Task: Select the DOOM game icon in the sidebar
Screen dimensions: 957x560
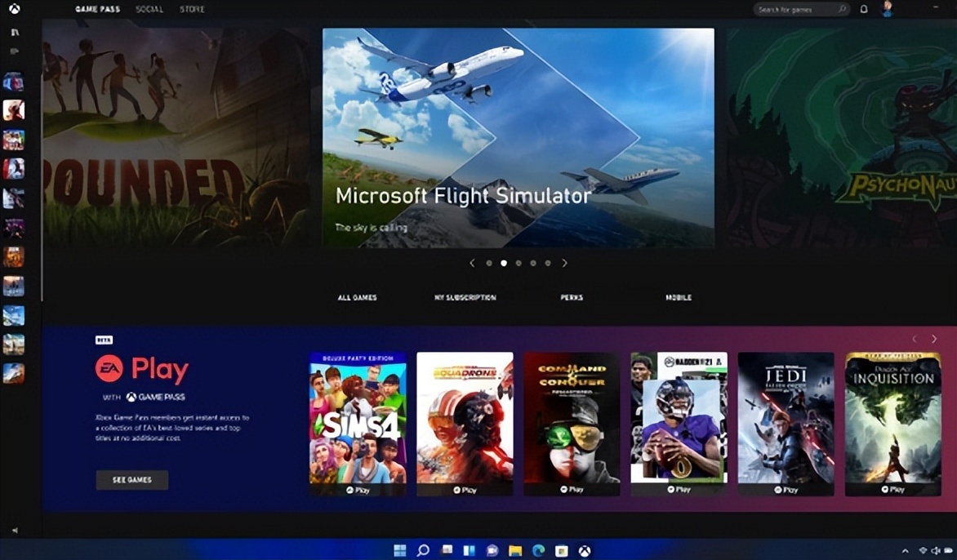Action: point(13,257)
